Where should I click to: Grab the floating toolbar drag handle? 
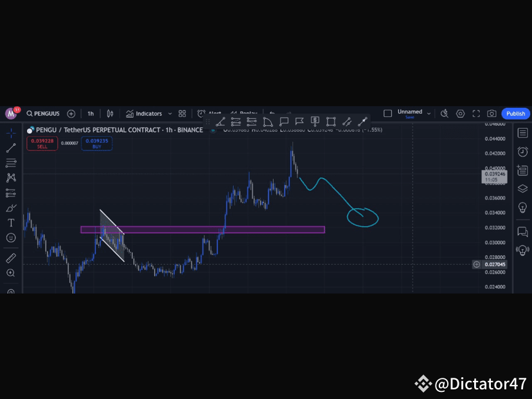click(208, 121)
